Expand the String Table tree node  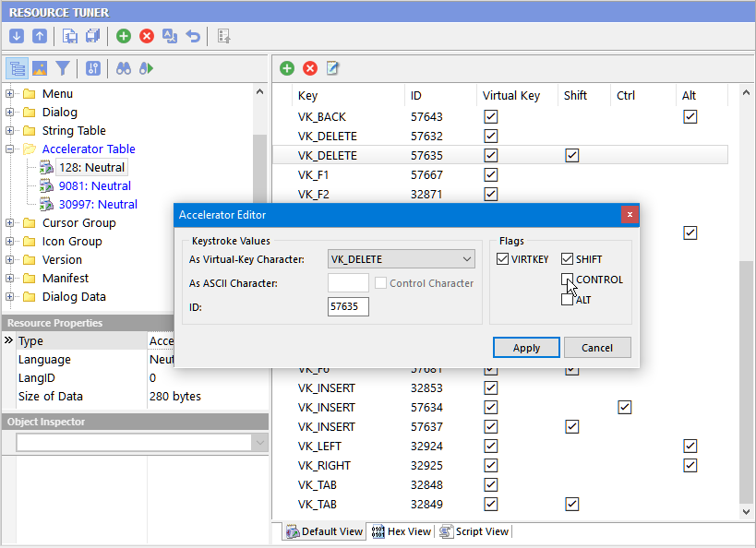[x=10, y=130]
